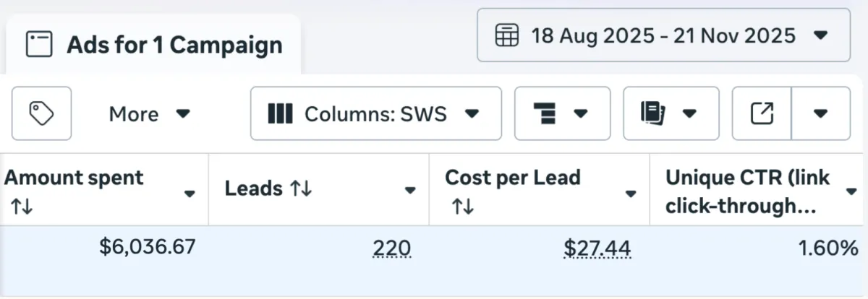Click the export share icon
The image size is (868, 299).
pos(762,113)
